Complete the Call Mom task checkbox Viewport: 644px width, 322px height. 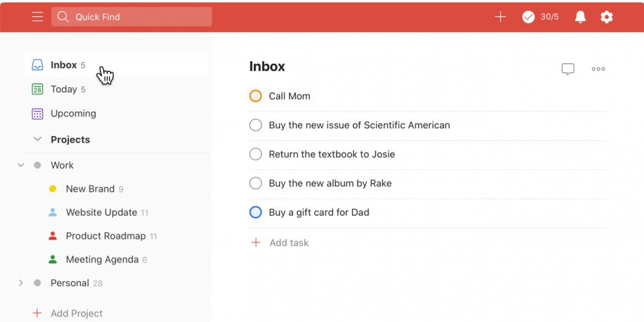[256, 96]
